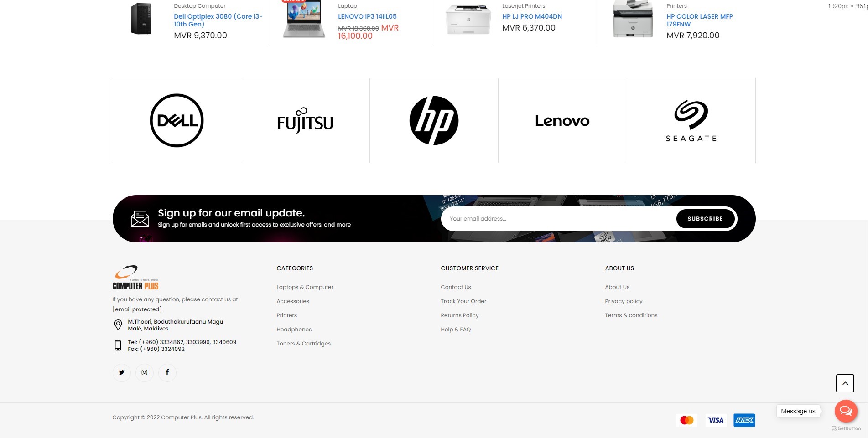
Task: Click the phone icon beside Tel numbers
Action: [118, 345]
